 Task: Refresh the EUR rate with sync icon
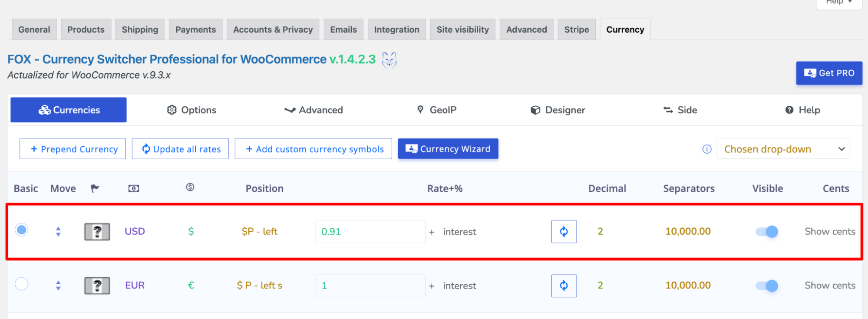[x=564, y=286]
